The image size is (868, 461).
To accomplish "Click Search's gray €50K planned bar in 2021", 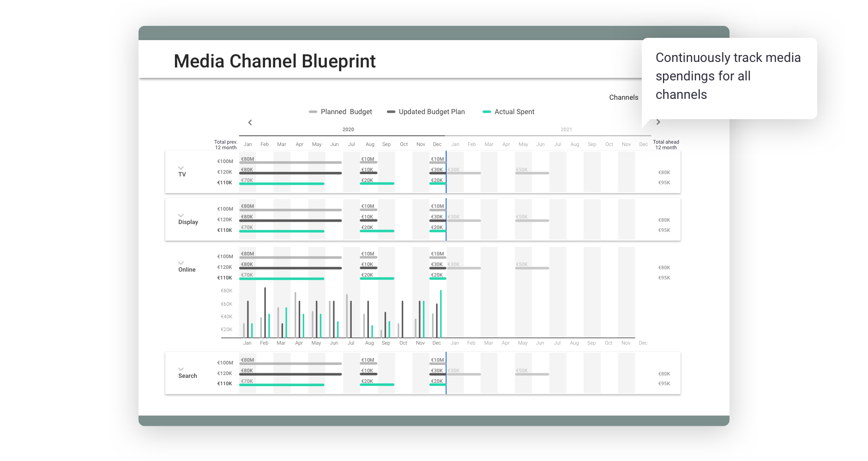I will pyautogui.click(x=532, y=374).
